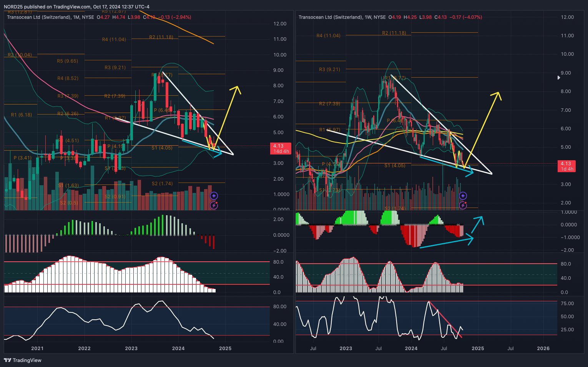Click 75.00 on the weekly oscillator axis
The image size is (588, 367).
567,304
